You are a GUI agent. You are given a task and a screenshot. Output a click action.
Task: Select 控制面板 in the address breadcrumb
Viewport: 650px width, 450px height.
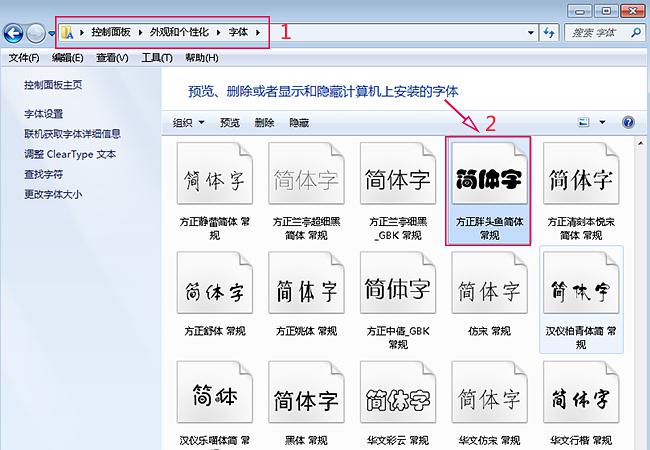[111, 32]
